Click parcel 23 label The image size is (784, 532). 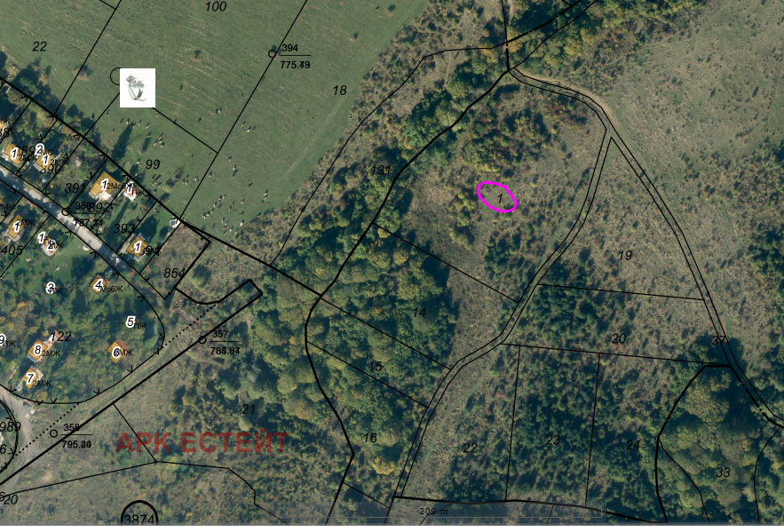click(x=553, y=440)
